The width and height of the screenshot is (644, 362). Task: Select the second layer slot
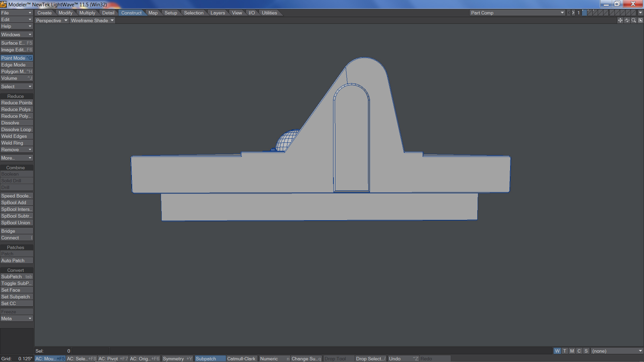click(590, 13)
